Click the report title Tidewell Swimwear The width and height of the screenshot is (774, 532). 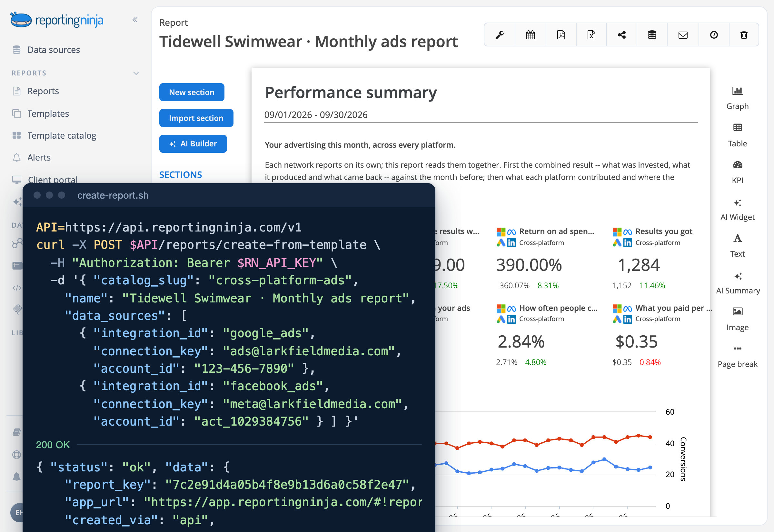pyautogui.click(x=308, y=42)
